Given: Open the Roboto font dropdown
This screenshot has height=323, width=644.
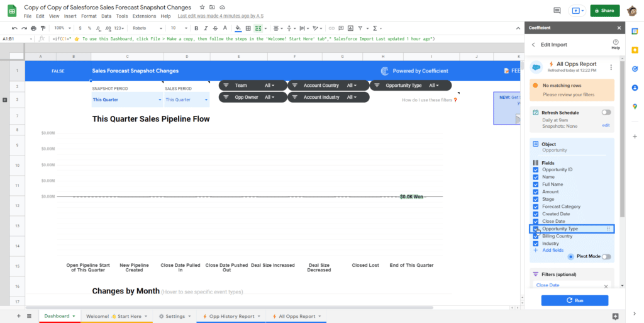Looking at the screenshot, I should click(148, 28).
